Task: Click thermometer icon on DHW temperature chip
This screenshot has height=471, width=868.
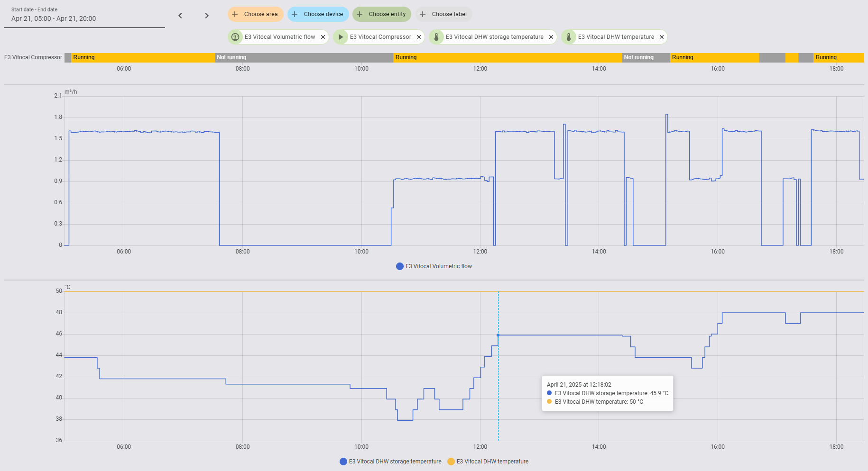Action: (x=569, y=37)
